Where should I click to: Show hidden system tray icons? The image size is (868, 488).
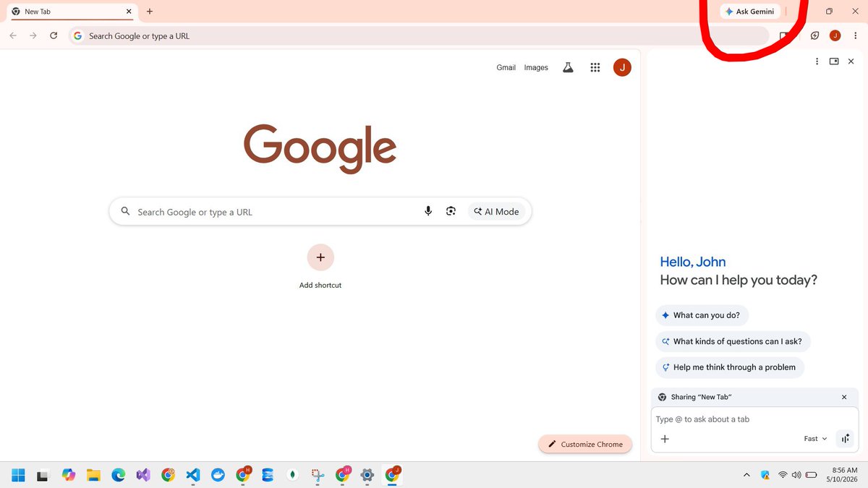tap(746, 475)
